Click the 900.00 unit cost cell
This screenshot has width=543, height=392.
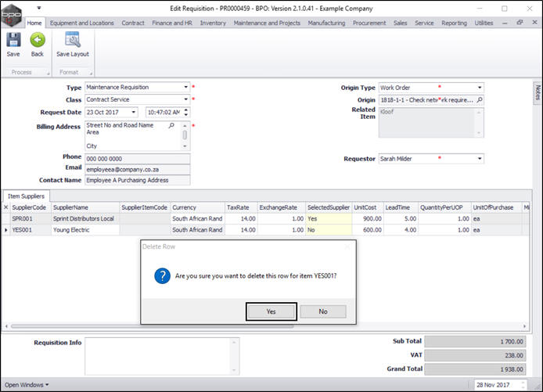pyautogui.click(x=368, y=219)
